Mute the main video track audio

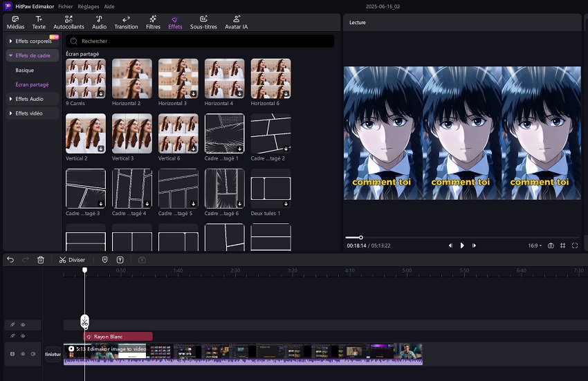click(x=33, y=354)
